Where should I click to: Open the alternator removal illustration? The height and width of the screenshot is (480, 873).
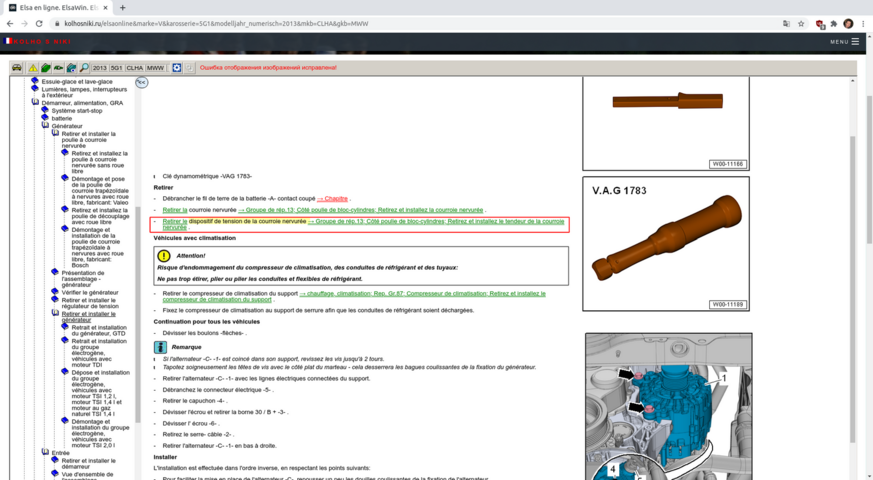(669, 406)
